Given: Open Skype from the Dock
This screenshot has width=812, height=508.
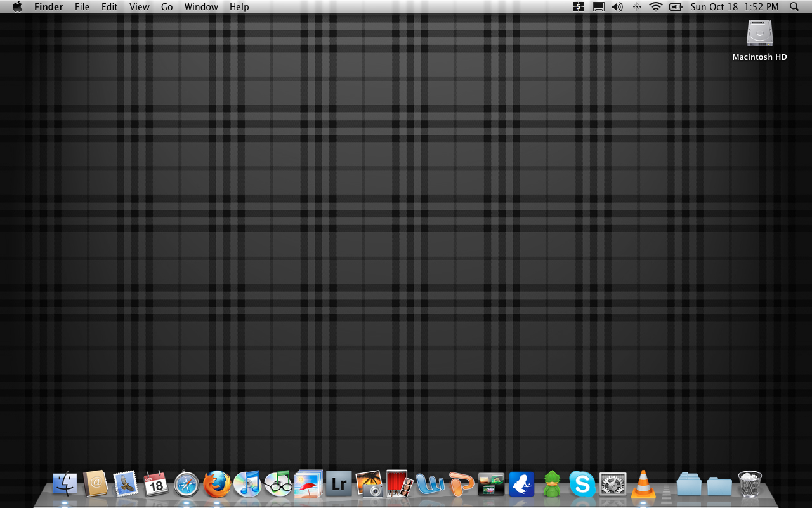Looking at the screenshot, I should point(582,485).
